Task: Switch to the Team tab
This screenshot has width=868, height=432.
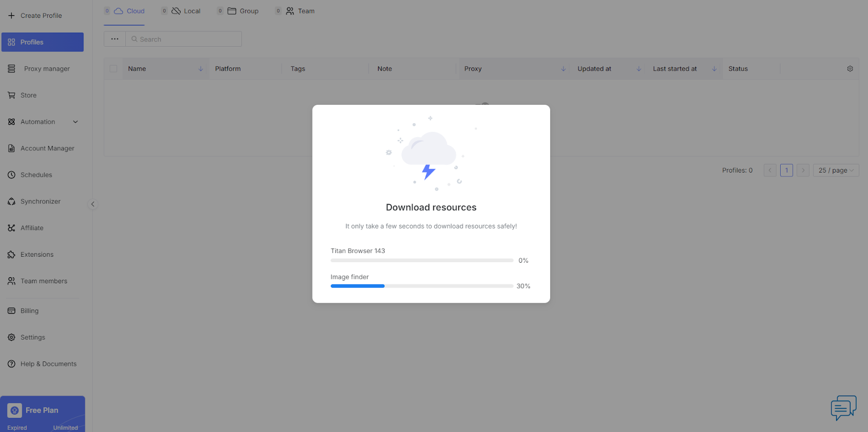Action: pyautogui.click(x=300, y=11)
